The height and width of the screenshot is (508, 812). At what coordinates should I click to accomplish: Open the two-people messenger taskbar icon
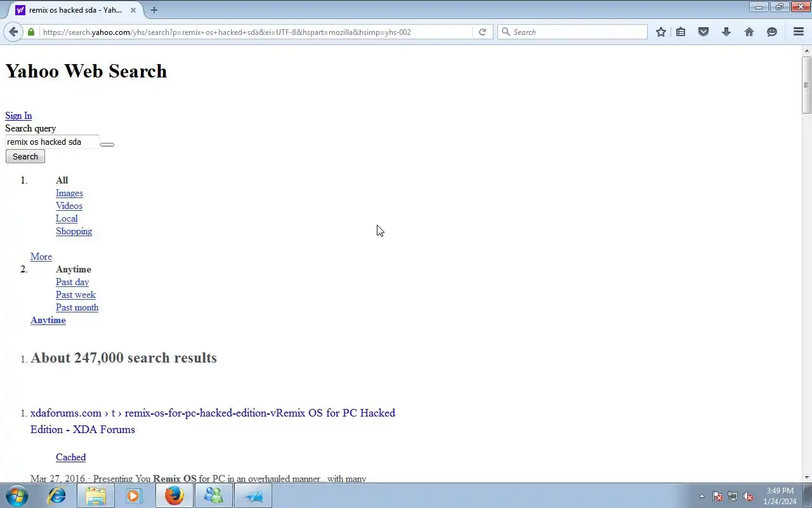(213, 495)
